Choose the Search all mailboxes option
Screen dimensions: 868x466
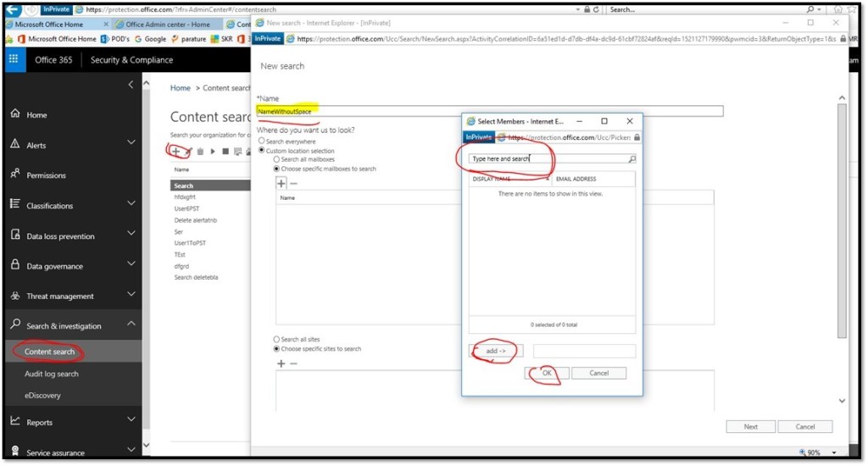tap(276, 159)
